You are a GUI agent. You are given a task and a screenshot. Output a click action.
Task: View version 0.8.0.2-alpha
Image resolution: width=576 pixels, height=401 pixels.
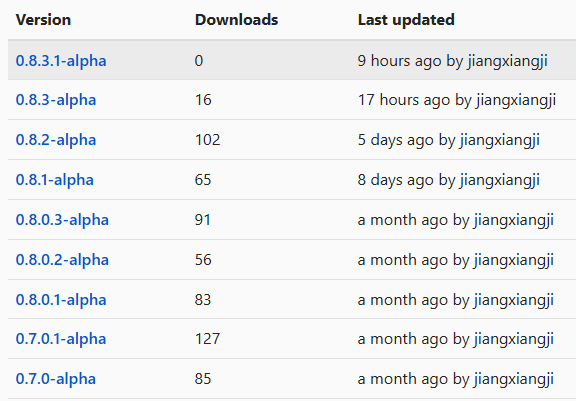click(62, 260)
